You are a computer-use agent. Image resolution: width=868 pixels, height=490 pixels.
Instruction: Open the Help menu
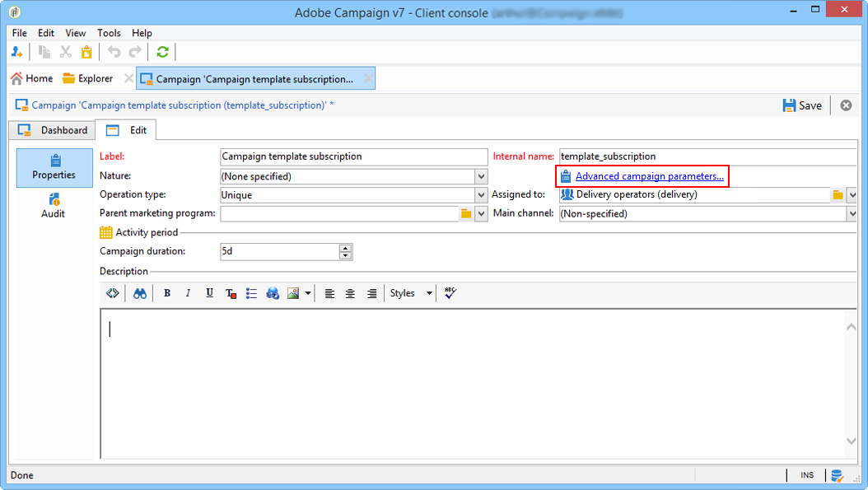(142, 33)
